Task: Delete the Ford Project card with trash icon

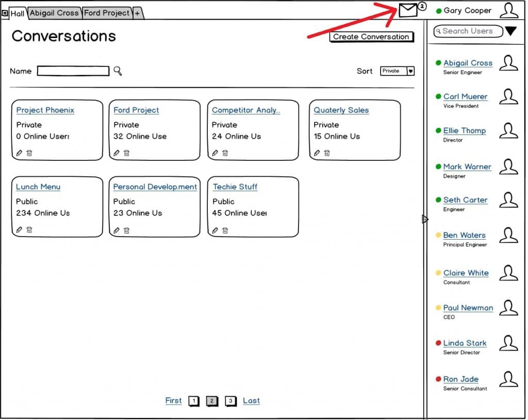Action: 127,153
